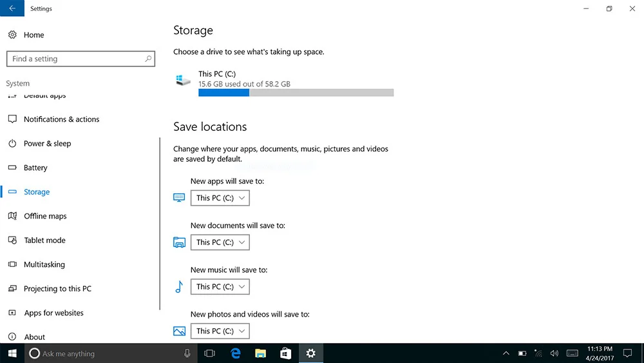This screenshot has height=363, width=644.
Task: Click the Projecting to this PC icon
Action: (12, 289)
